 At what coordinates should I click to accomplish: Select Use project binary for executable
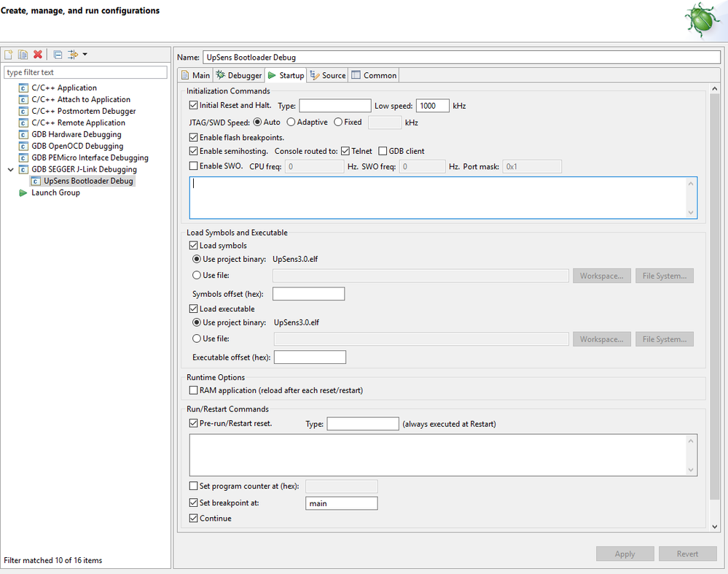coord(197,322)
